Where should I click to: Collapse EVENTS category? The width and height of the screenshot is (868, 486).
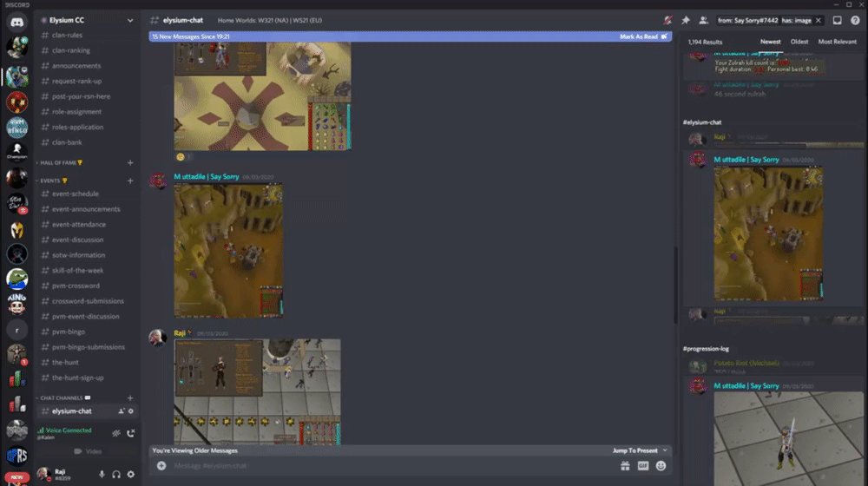52,181
